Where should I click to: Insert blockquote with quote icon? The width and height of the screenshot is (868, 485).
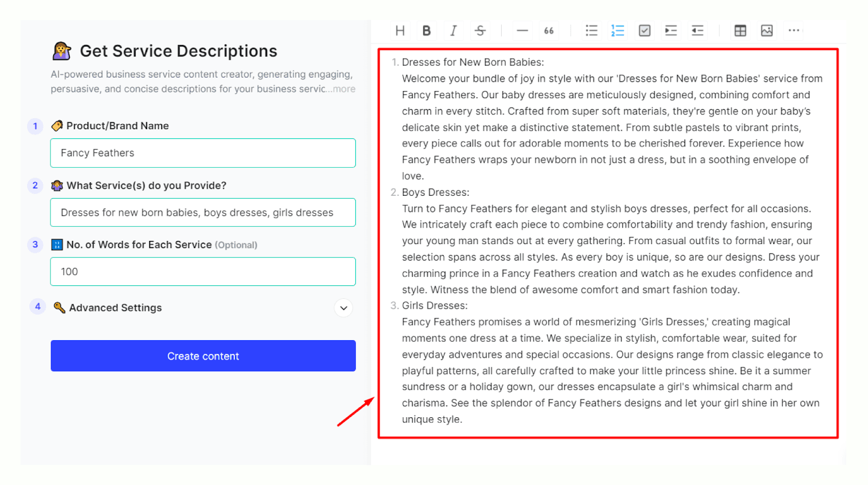[549, 30]
